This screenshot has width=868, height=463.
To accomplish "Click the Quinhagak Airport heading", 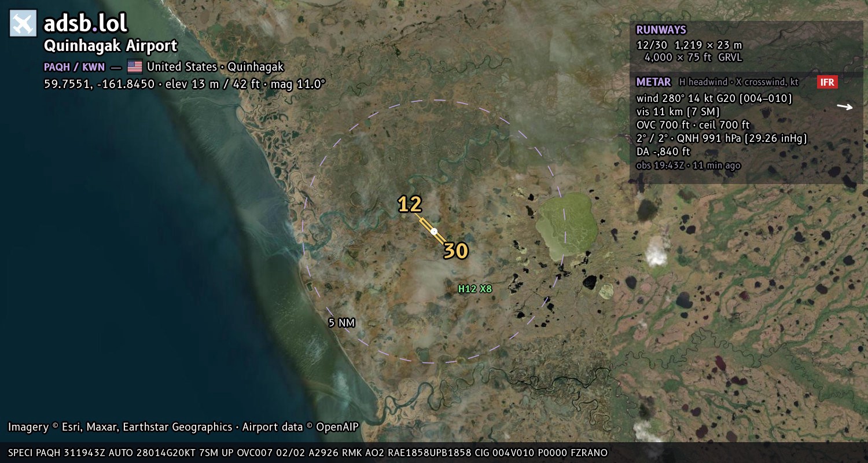I will pos(111,46).
